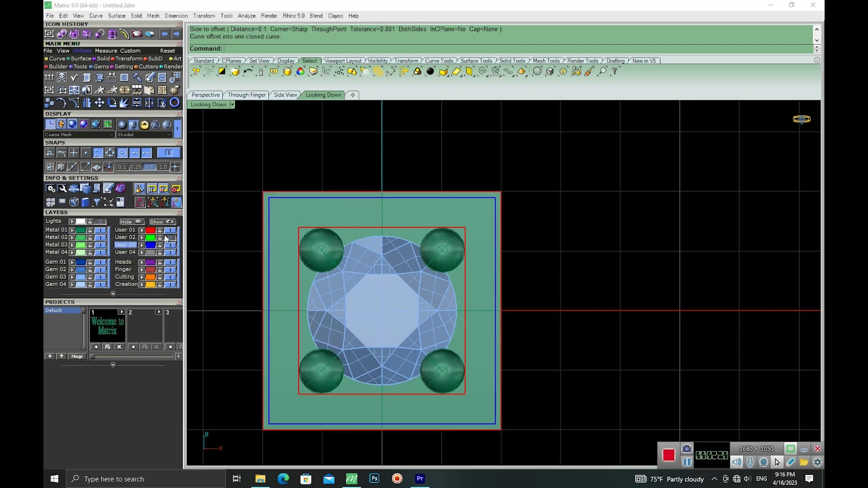Screen dimensions: 868x488
Task: Open the Transform menu in menu bar
Action: (204, 16)
